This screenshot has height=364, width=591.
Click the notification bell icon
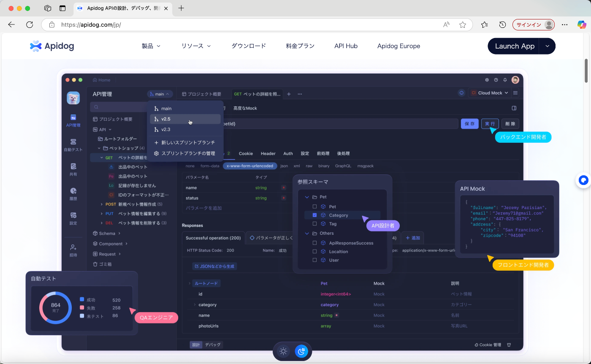tap(505, 80)
